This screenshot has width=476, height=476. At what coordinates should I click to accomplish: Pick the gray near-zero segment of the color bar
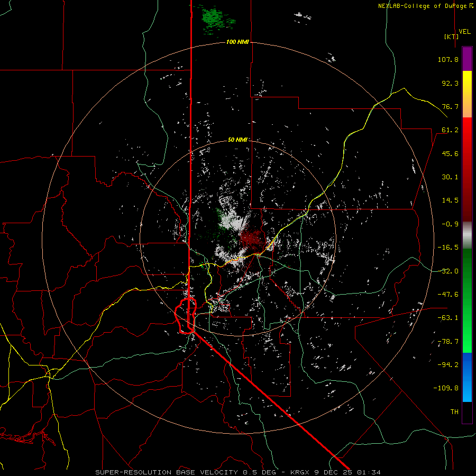coord(467,235)
